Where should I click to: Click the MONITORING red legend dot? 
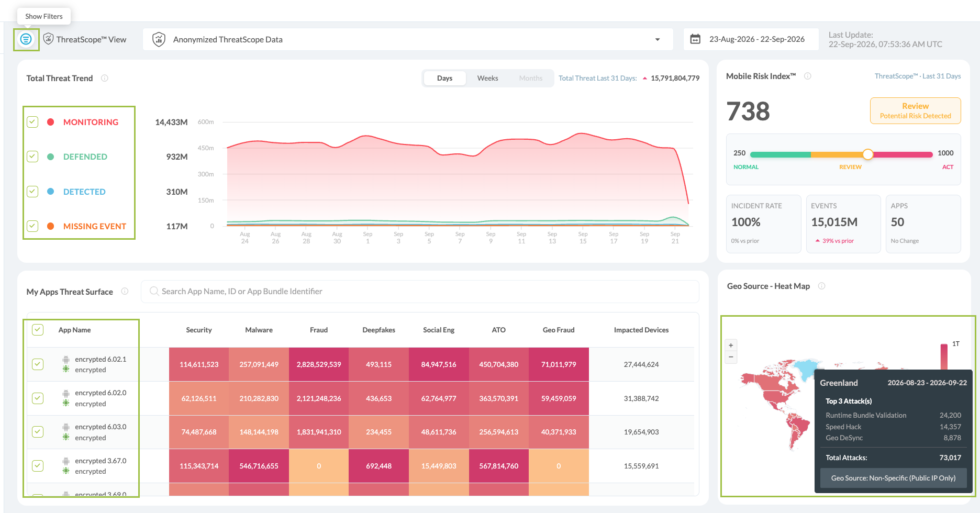point(51,122)
